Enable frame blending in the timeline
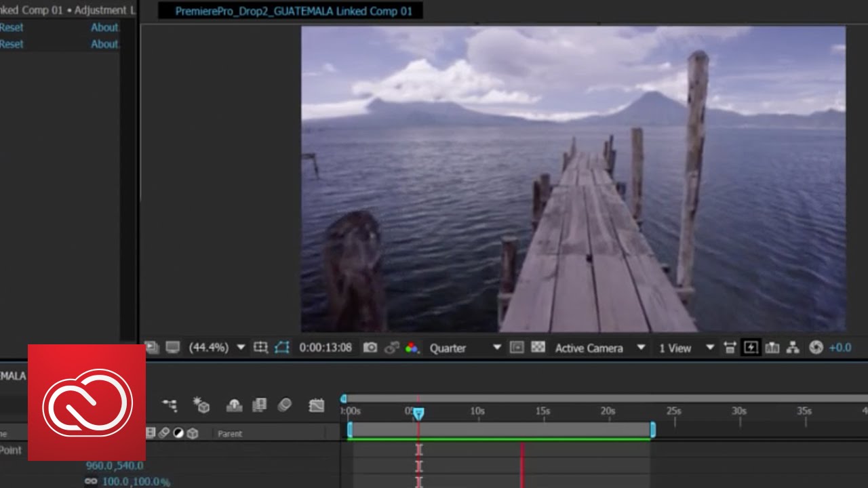The image size is (868, 488). [x=260, y=404]
